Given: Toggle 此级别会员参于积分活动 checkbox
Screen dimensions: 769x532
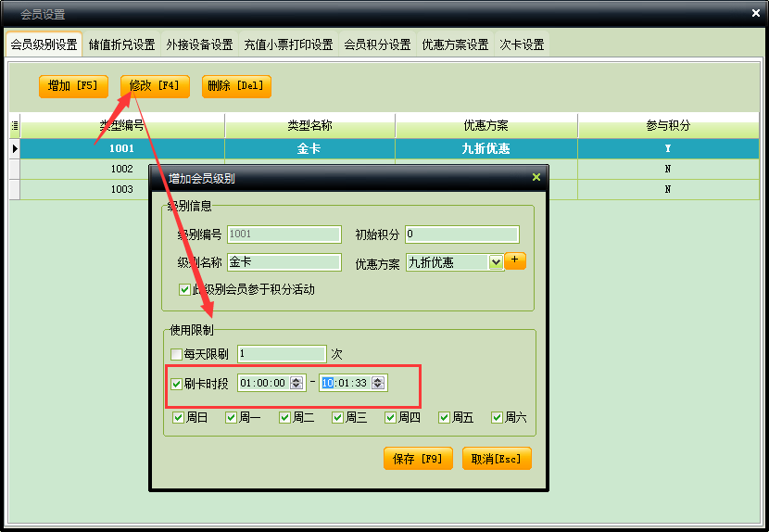Looking at the screenshot, I should pyautogui.click(x=184, y=289).
